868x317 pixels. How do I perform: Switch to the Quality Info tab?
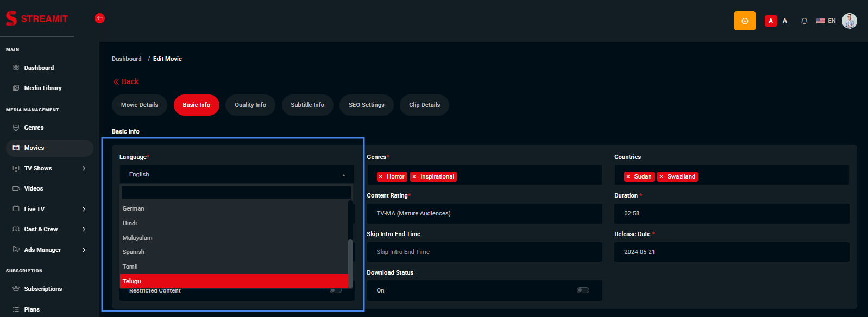pyautogui.click(x=250, y=105)
